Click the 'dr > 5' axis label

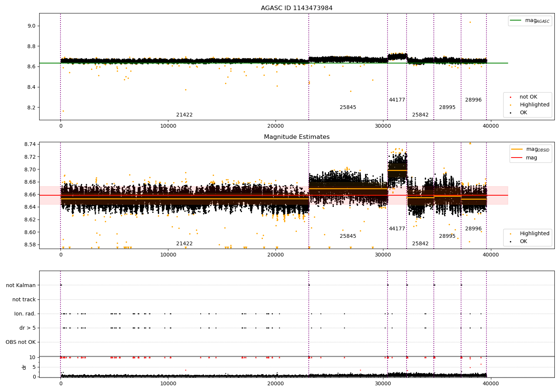[x=28, y=328]
